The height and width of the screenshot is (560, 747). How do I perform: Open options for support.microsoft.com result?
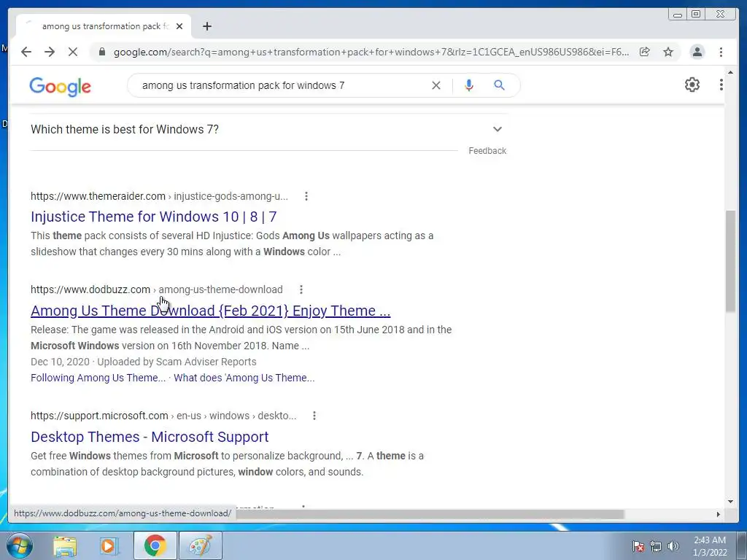(x=314, y=416)
